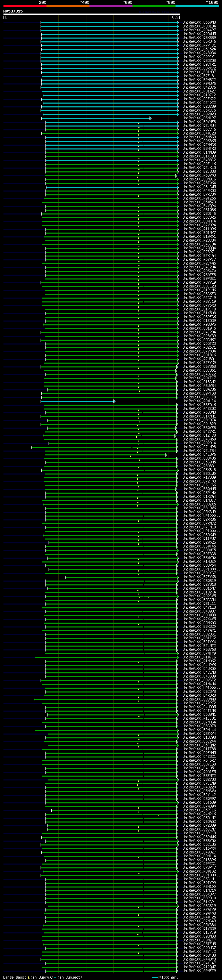Open hit UniRef100_B4S7K1
The height and width of the screenshot is (980, 222).
pyautogui.click(x=199, y=432)
